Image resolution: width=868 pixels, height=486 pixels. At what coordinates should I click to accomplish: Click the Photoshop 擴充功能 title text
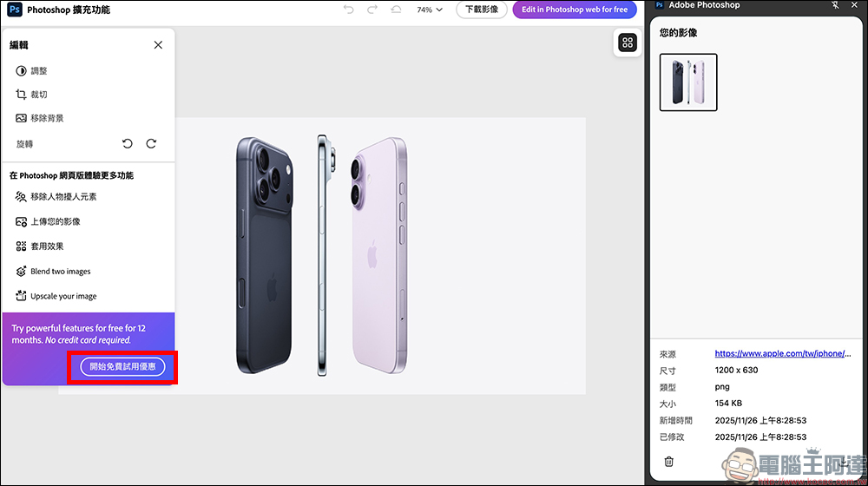[x=69, y=10]
